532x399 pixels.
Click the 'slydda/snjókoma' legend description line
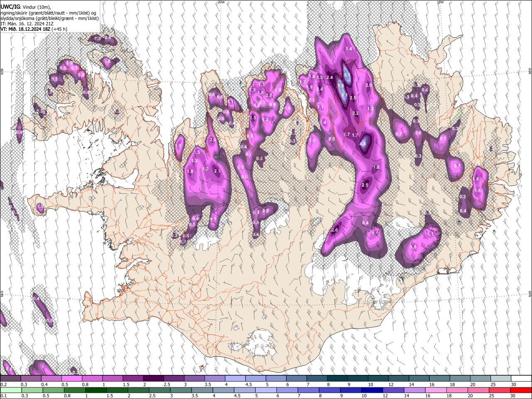(x=49, y=18)
